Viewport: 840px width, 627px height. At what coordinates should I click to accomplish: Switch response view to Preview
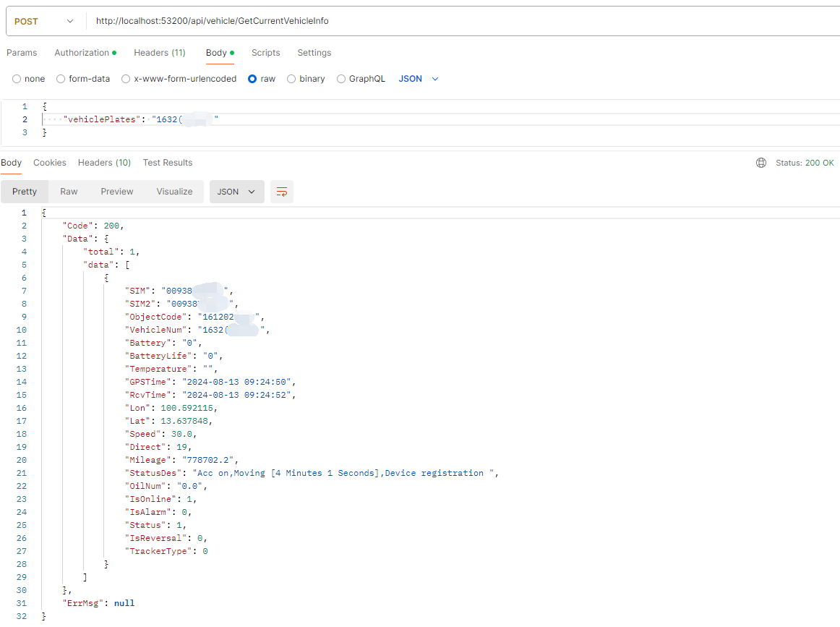[117, 192]
